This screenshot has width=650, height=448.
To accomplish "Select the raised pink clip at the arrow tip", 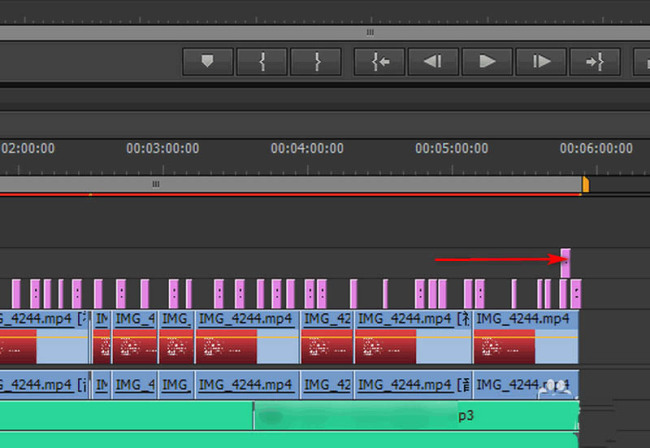I will 565,263.
